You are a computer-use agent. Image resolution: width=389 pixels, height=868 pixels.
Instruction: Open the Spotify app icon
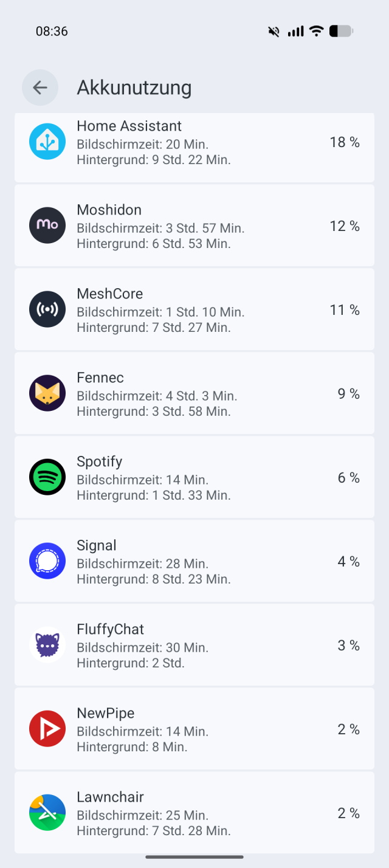point(47,477)
